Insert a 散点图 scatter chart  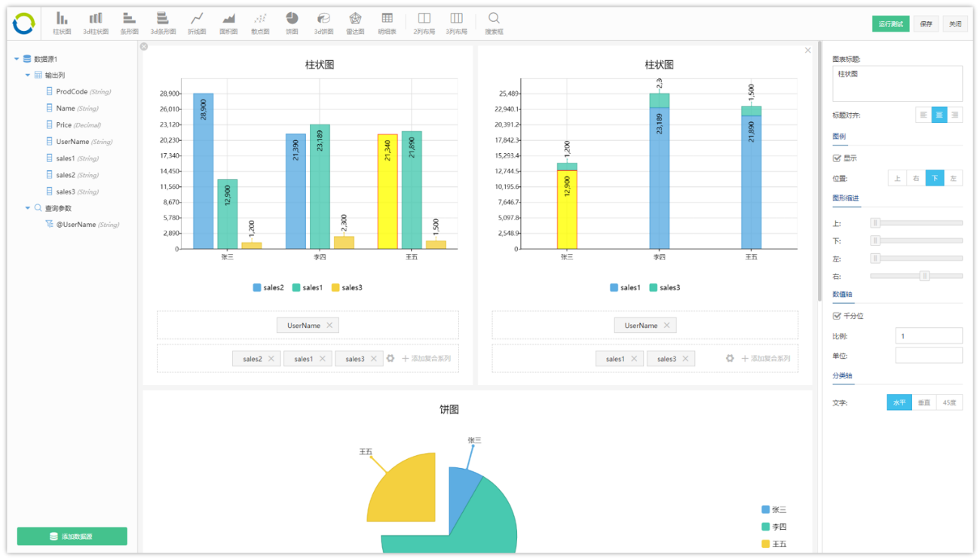[x=260, y=23]
